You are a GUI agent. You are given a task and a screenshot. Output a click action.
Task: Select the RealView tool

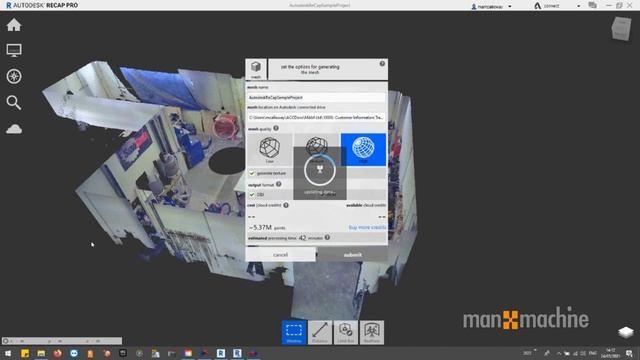pos(371,332)
